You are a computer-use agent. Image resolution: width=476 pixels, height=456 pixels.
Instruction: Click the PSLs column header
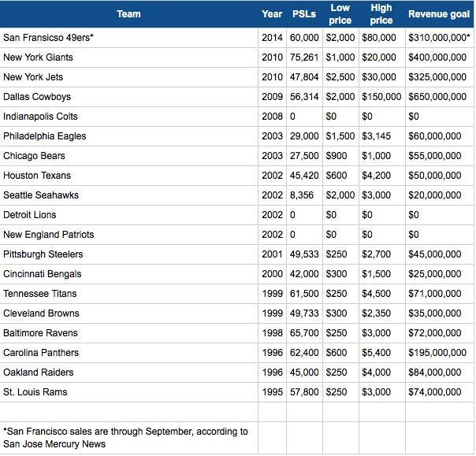pyautogui.click(x=304, y=14)
